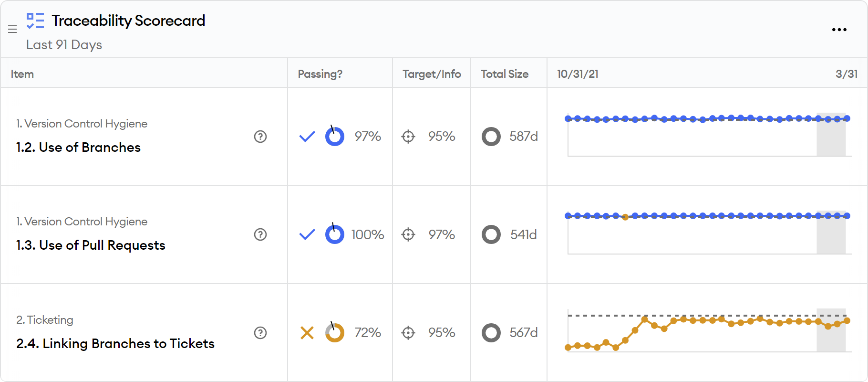Open the 2.4. Linking Branches to Tickets item
The width and height of the screenshot is (868, 382).
tap(115, 343)
